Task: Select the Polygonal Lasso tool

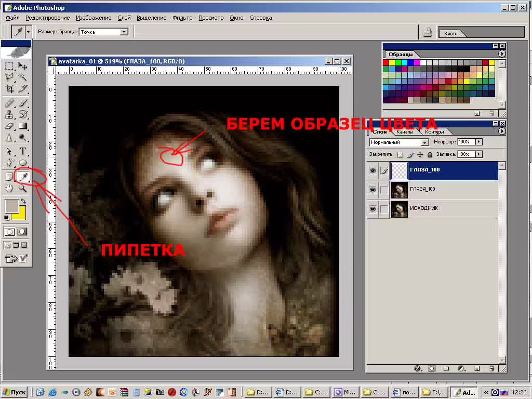Action: point(9,77)
